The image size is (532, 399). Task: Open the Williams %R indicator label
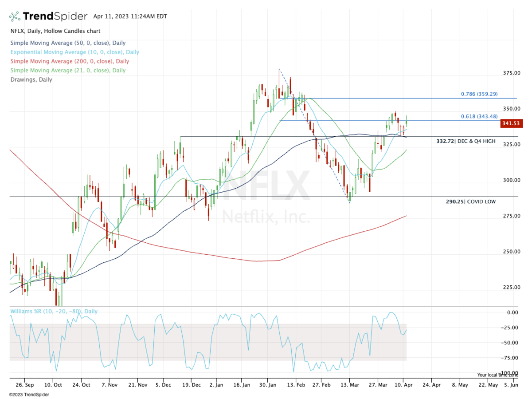[54, 312]
